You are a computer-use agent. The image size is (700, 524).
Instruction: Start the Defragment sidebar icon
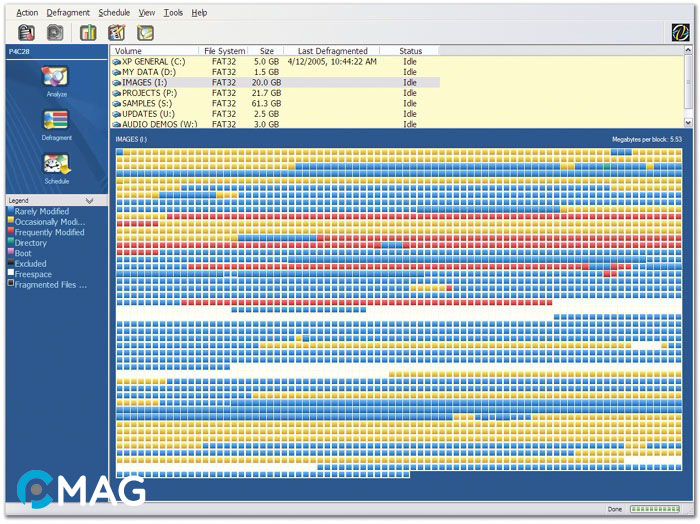[x=55, y=121]
